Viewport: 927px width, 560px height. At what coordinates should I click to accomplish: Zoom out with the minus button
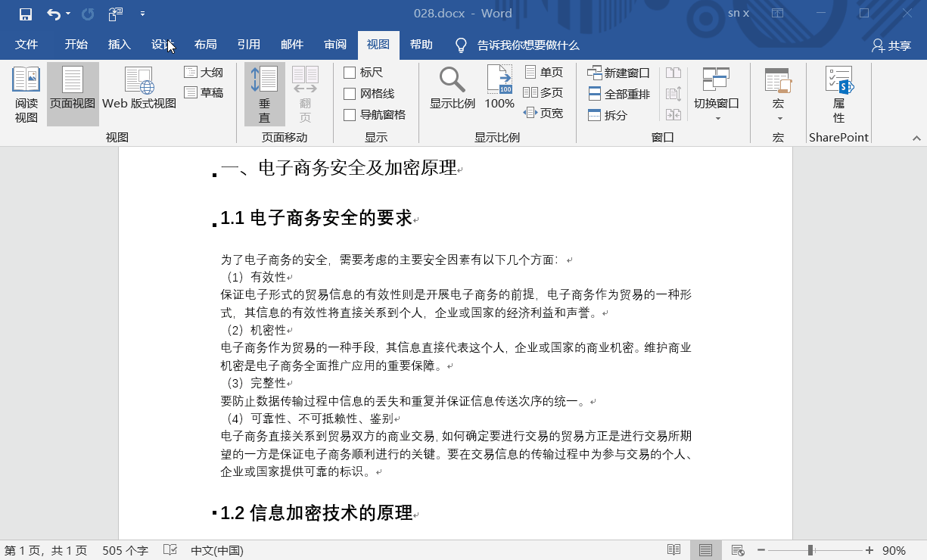(761, 550)
